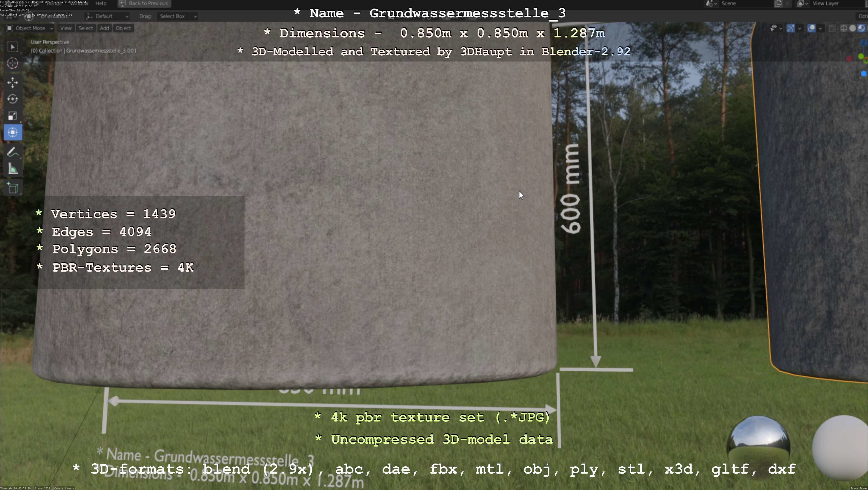Open the Object menu in viewport header
This screenshot has height=490, width=868.
click(x=123, y=28)
